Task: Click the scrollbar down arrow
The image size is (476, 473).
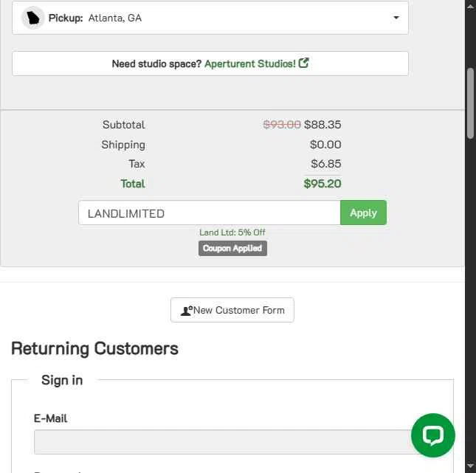Action: coord(471,466)
